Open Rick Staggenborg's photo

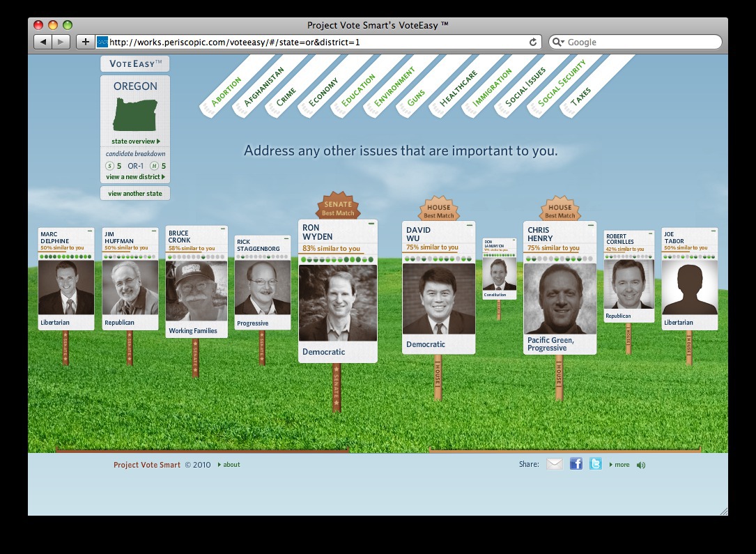262,288
